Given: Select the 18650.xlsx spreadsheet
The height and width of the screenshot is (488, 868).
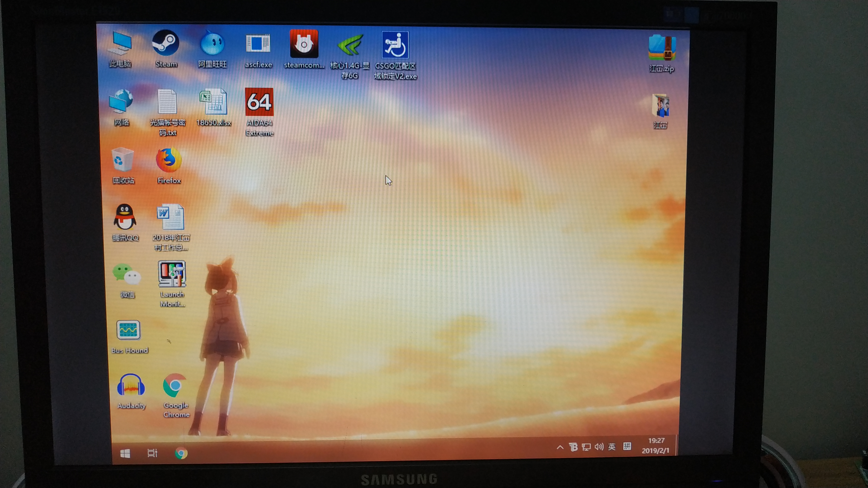Looking at the screenshot, I should coord(213,107).
